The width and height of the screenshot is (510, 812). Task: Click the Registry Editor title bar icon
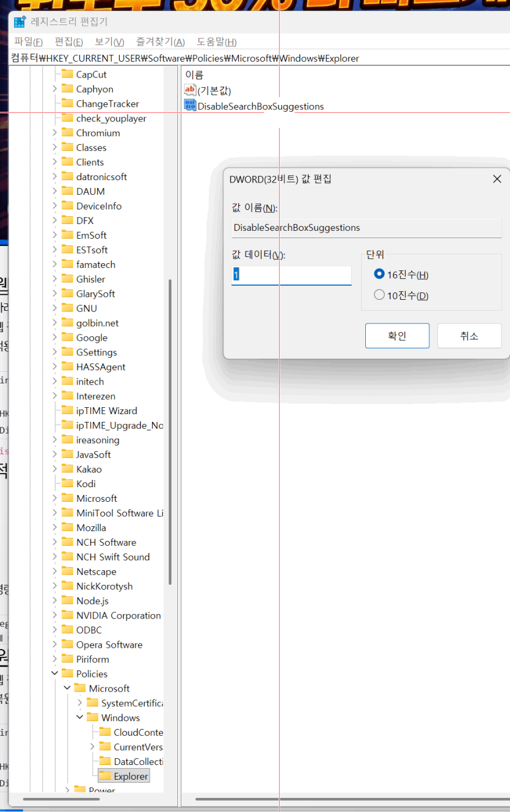pos(20,22)
